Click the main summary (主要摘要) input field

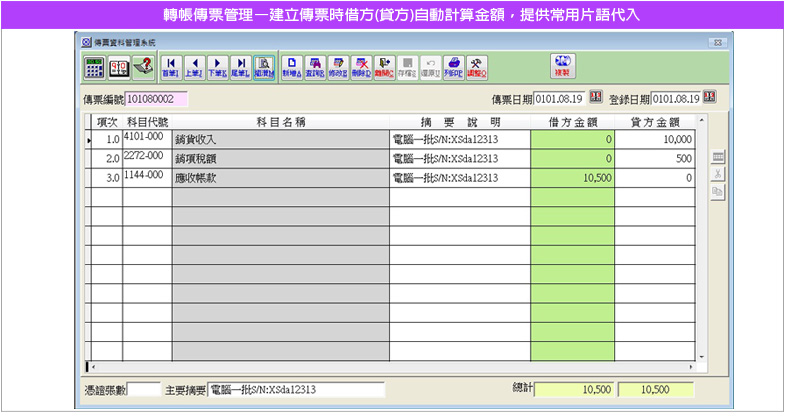(273, 389)
